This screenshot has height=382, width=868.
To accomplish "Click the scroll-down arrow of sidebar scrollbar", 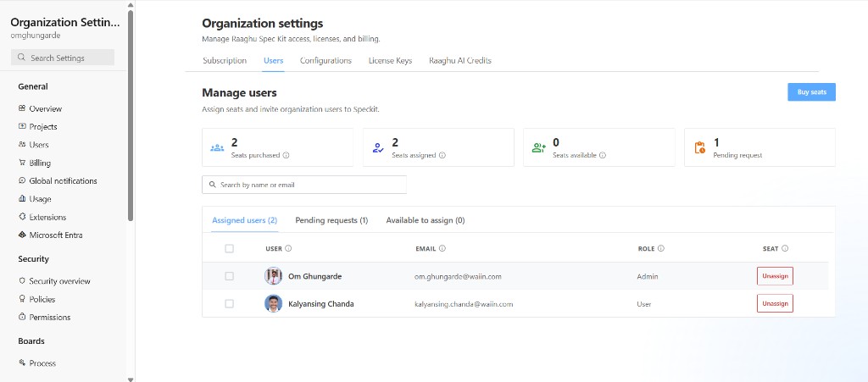I will [x=131, y=379].
